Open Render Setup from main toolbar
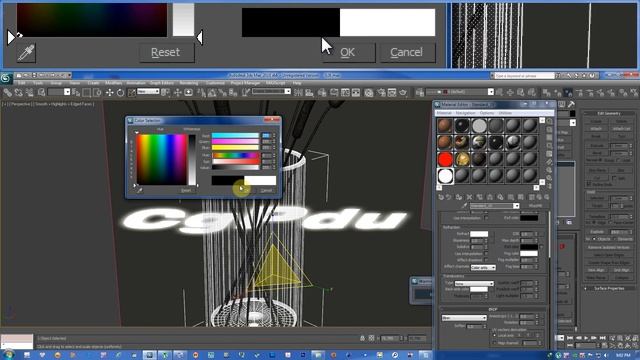This screenshot has height=360, width=640. click(381, 93)
